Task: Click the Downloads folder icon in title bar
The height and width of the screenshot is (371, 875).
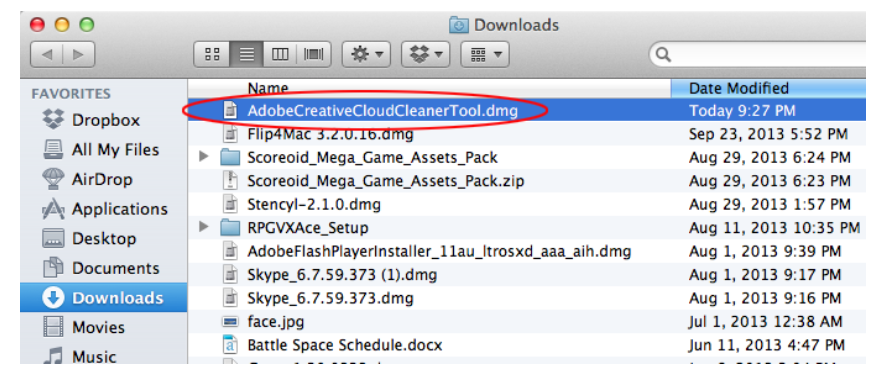Action: [x=459, y=25]
